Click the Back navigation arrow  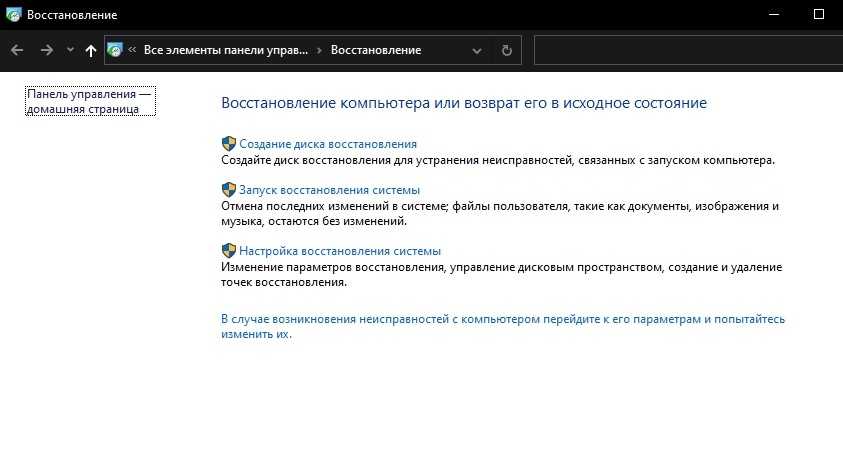[x=17, y=50]
